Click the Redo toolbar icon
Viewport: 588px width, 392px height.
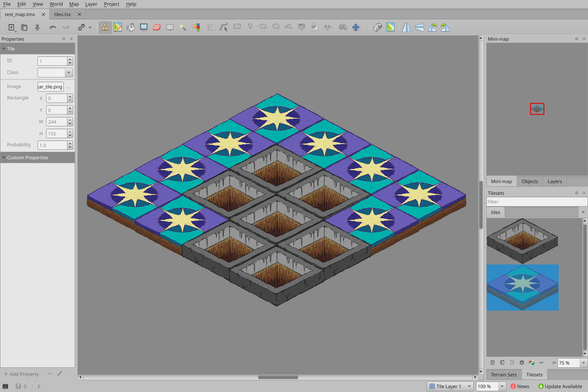click(x=66, y=27)
